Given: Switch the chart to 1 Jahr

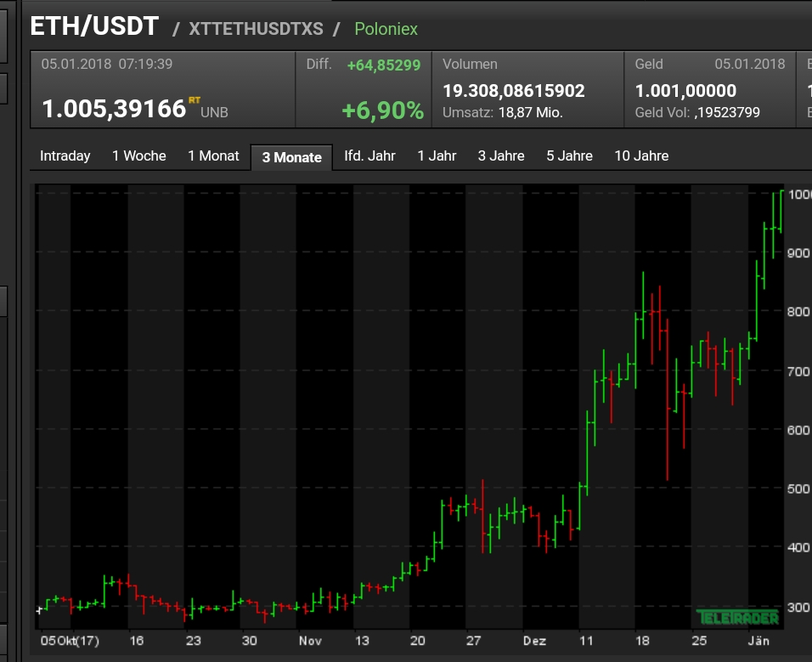Looking at the screenshot, I should click(x=437, y=156).
